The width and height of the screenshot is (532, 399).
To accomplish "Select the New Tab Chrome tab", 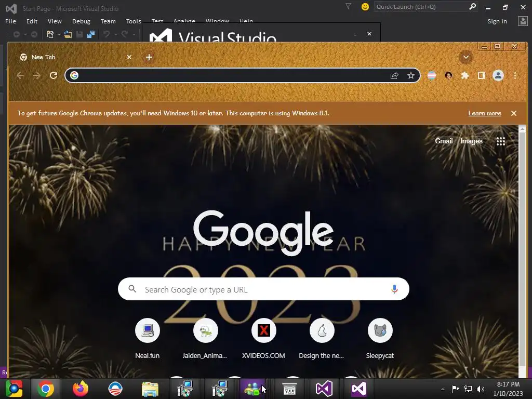I will 75,57.
